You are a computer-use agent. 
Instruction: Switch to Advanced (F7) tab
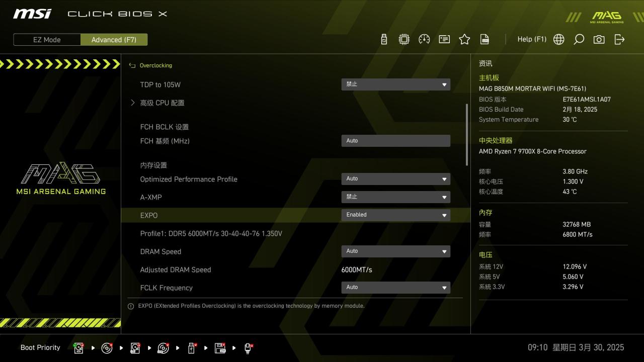pyautogui.click(x=114, y=40)
